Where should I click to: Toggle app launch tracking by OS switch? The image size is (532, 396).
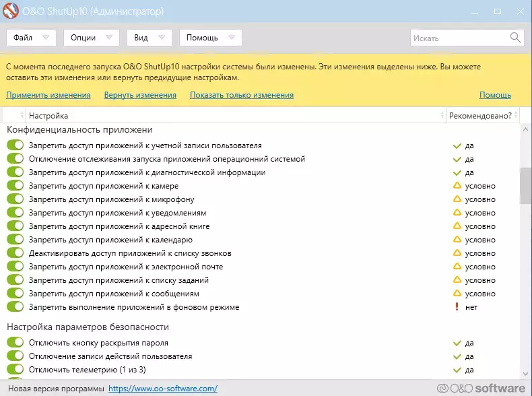point(15,158)
